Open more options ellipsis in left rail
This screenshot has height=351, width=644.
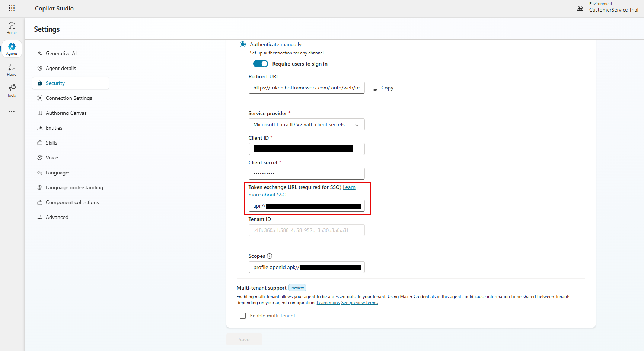(x=12, y=111)
